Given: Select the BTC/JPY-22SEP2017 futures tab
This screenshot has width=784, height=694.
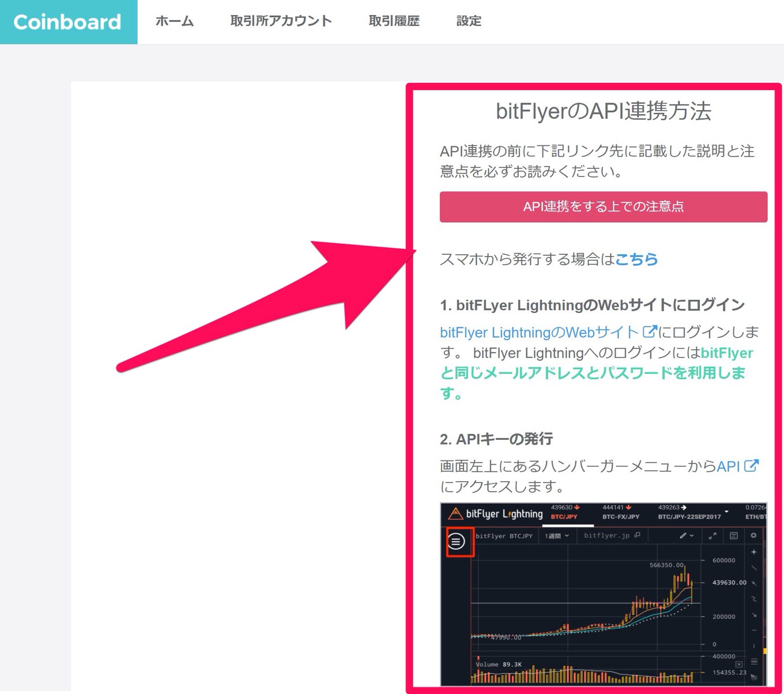Looking at the screenshot, I should pos(689,512).
